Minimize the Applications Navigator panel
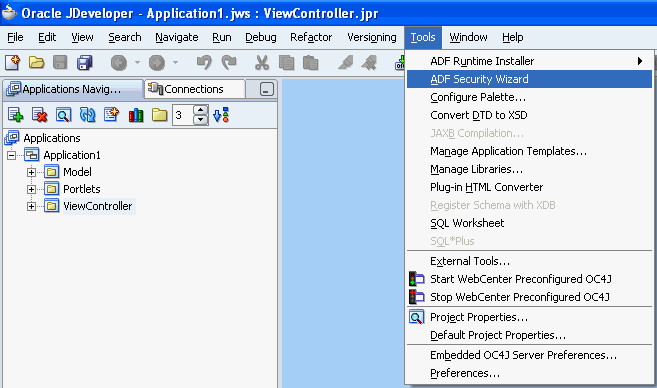This screenshot has width=657, height=388. click(266, 89)
